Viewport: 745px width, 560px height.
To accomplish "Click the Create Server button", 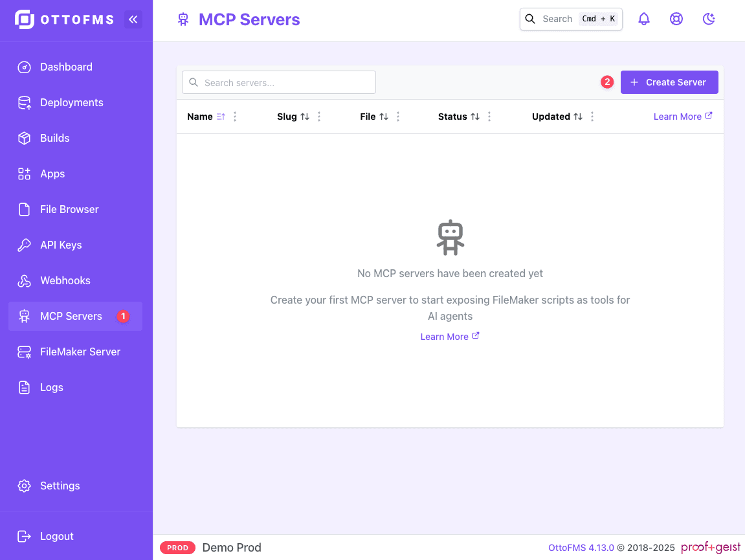I will point(669,82).
